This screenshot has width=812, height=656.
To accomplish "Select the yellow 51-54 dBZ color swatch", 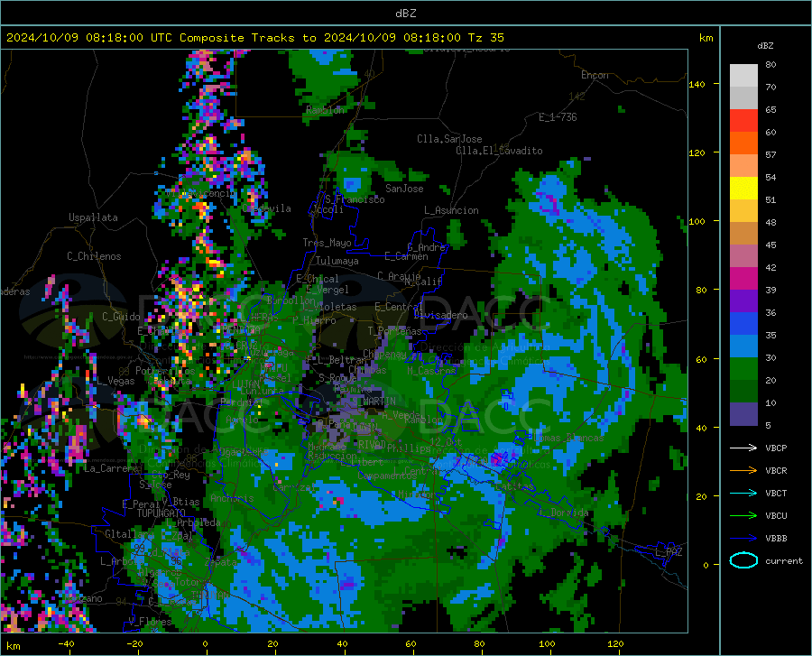I will [x=743, y=189].
